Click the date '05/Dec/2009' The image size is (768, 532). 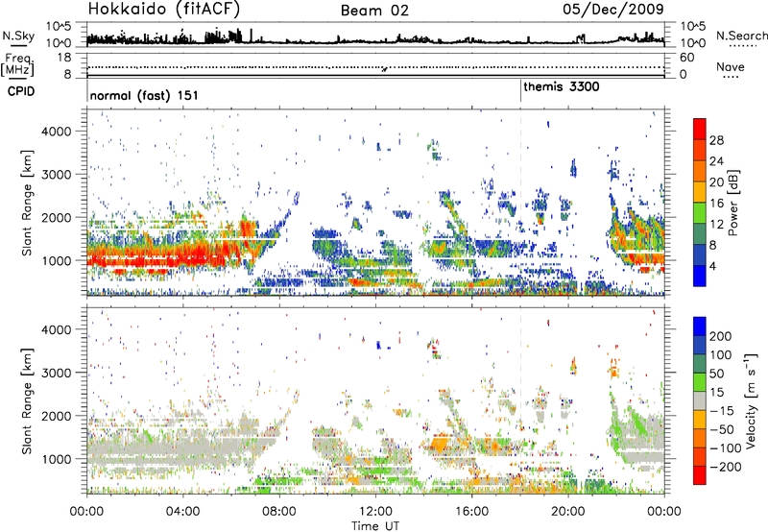click(613, 9)
